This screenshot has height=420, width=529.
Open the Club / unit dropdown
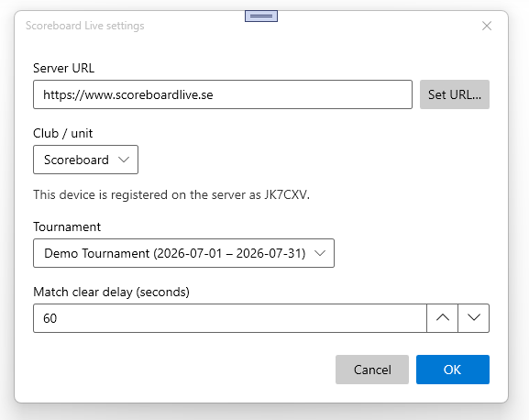[x=85, y=160]
